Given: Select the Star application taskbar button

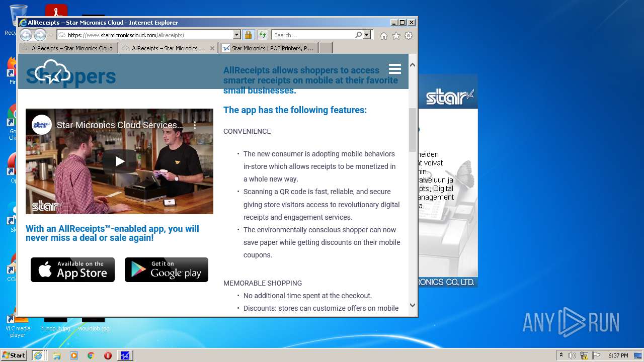Looking at the screenshot, I should [125, 355].
